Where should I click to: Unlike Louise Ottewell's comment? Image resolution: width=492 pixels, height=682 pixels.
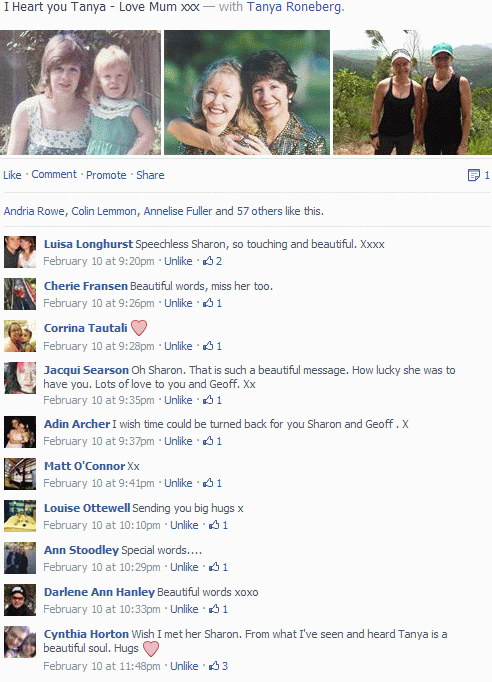(x=184, y=525)
